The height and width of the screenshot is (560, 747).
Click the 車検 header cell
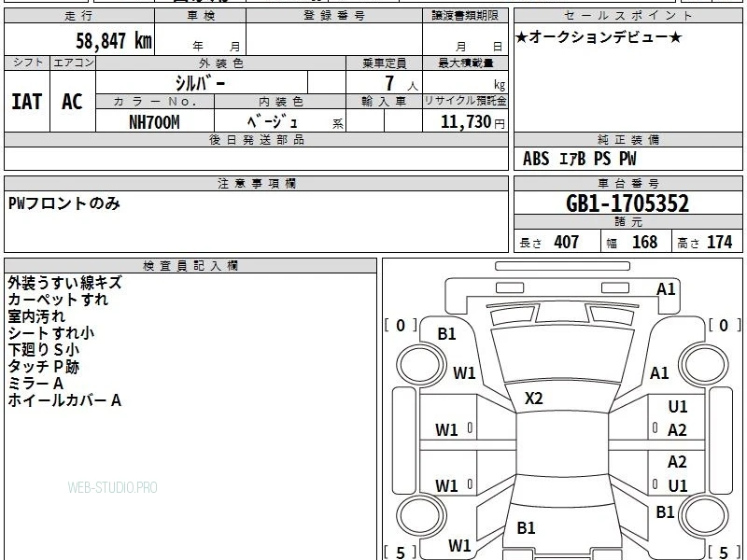(201, 16)
